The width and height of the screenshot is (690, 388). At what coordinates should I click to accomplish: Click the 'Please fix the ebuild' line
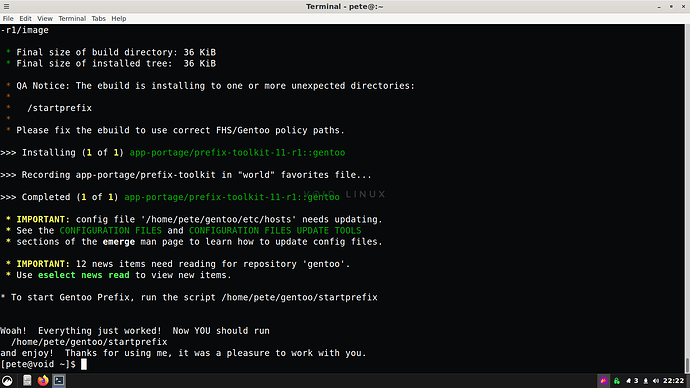click(x=175, y=130)
